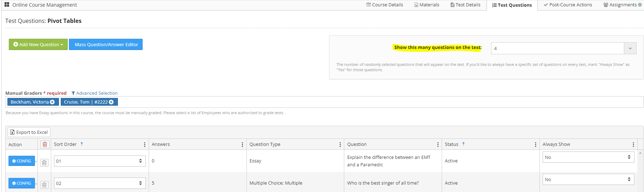Open Answers column options menu
Viewport: 644px width, 192px height.
tap(242, 144)
